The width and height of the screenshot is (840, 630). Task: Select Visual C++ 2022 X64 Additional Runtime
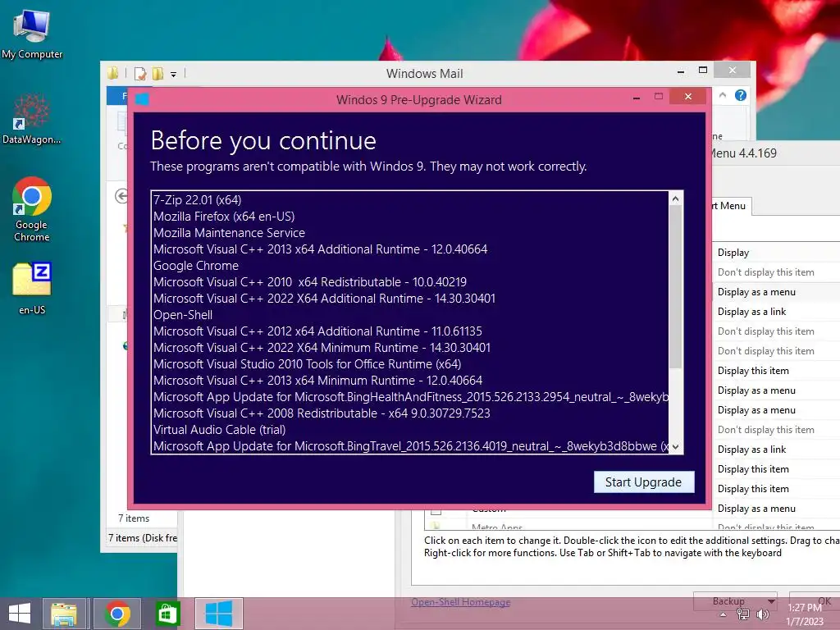[x=411, y=299]
